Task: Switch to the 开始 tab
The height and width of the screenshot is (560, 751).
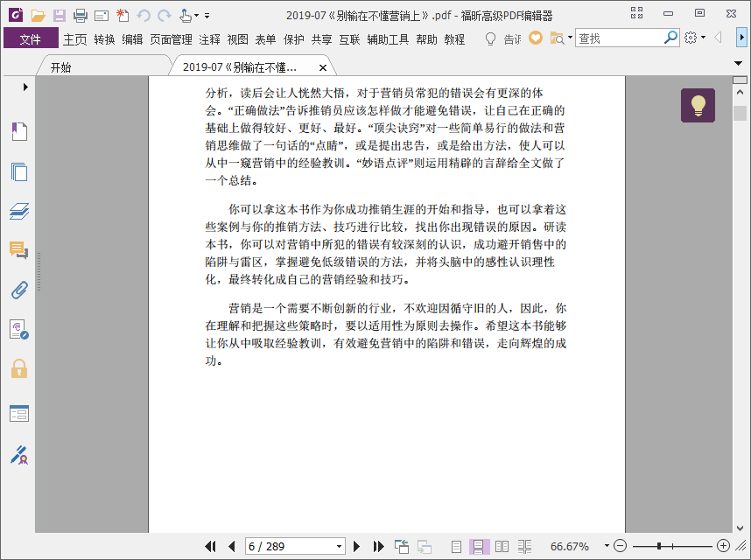Action: (61, 67)
